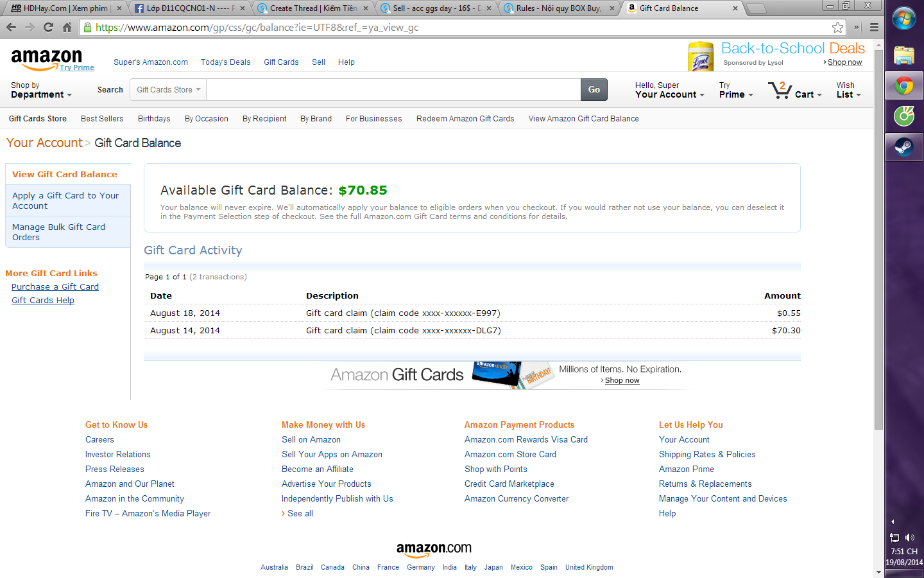Open the volume control in system tray
The image size is (924, 578).
(910, 538)
